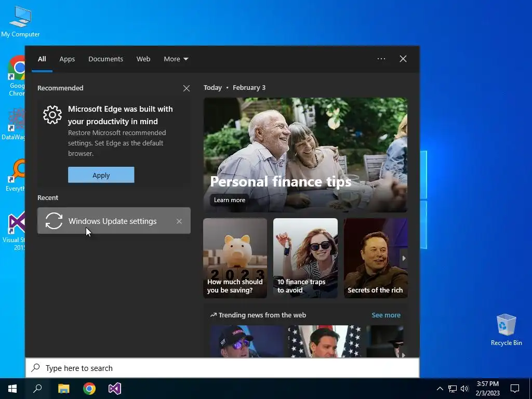Select the Recycle Bin desktop icon
The width and height of the screenshot is (532, 399).
point(506,329)
